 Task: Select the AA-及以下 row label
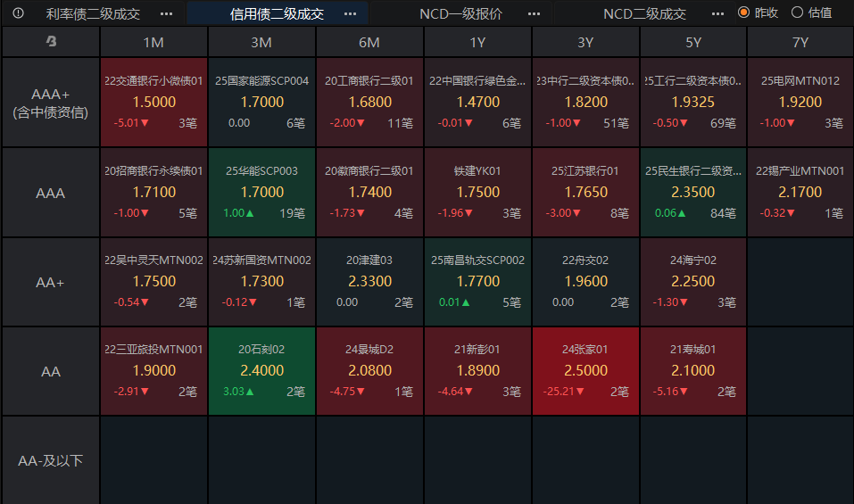(51, 460)
